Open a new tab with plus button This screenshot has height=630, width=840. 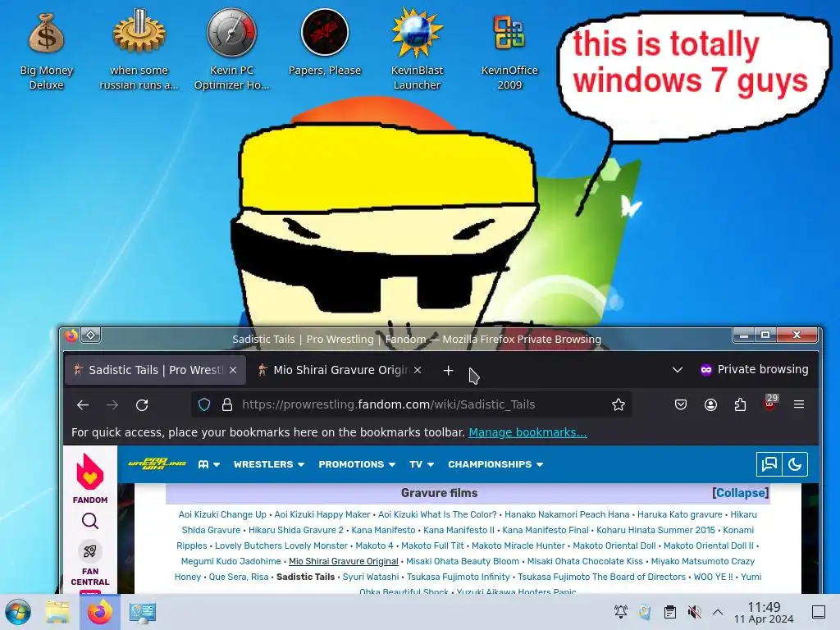tap(449, 370)
